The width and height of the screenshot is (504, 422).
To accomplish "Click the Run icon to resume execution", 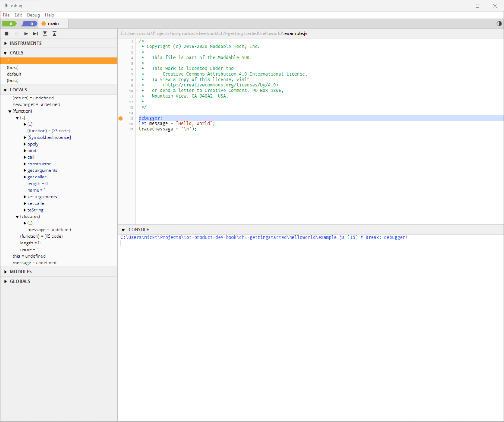I will point(26,34).
